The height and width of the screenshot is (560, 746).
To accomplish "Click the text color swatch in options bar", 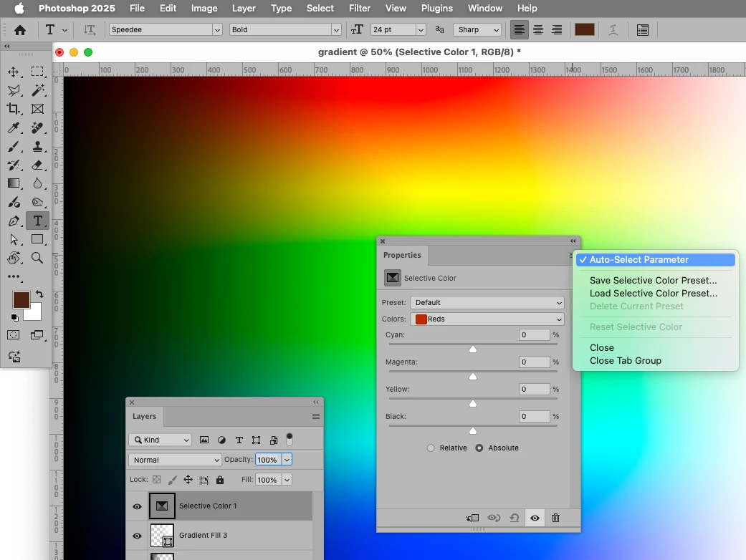I will click(584, 29).
